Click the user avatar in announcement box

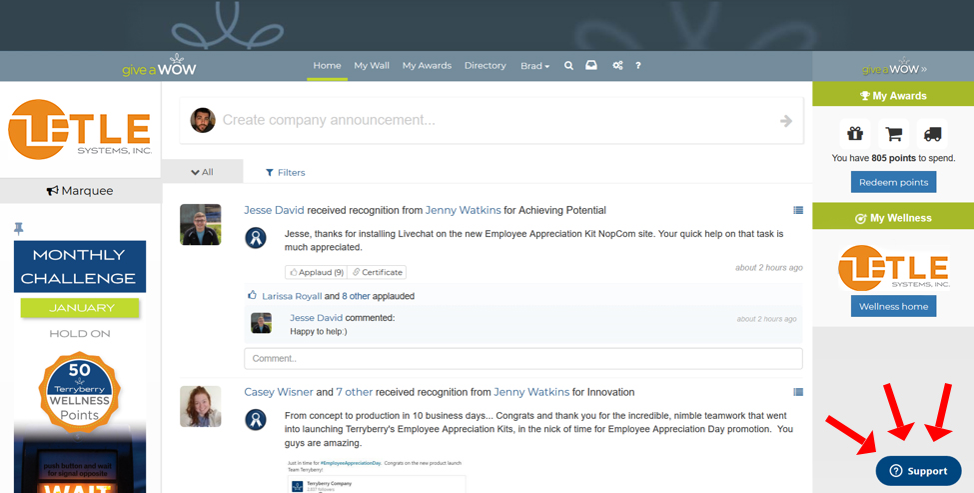[203, 120]
